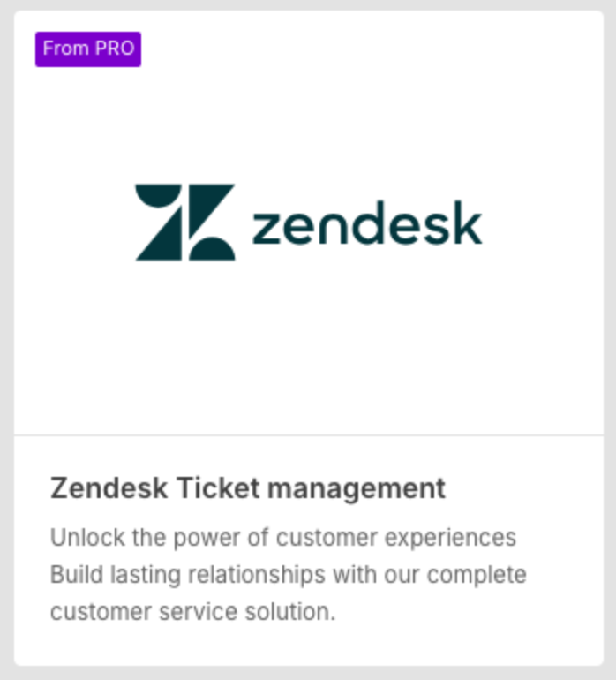
Task: Click the Zendesk Z logo mark
Action: tap(185, 223)
